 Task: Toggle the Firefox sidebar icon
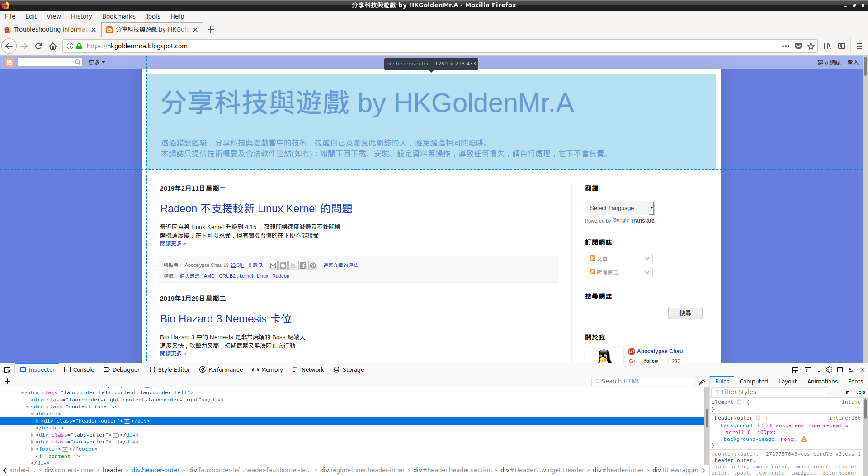[842, 46]
